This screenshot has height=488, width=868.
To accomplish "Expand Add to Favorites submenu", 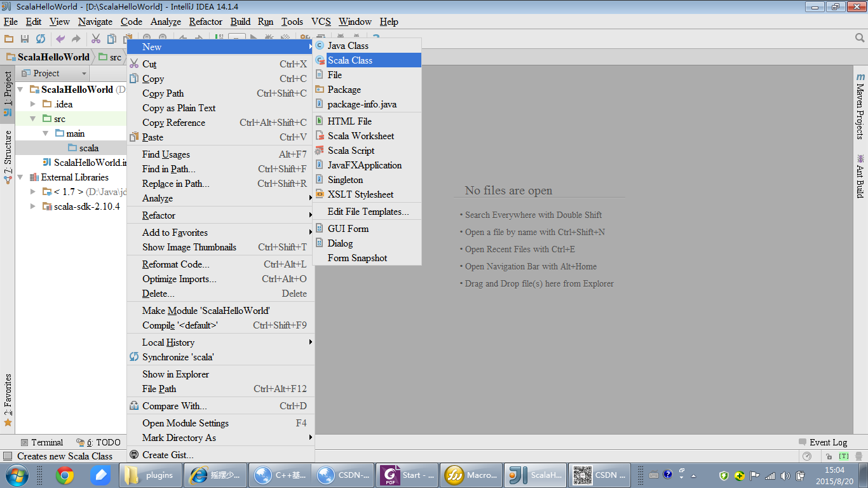I will (220, 233).
